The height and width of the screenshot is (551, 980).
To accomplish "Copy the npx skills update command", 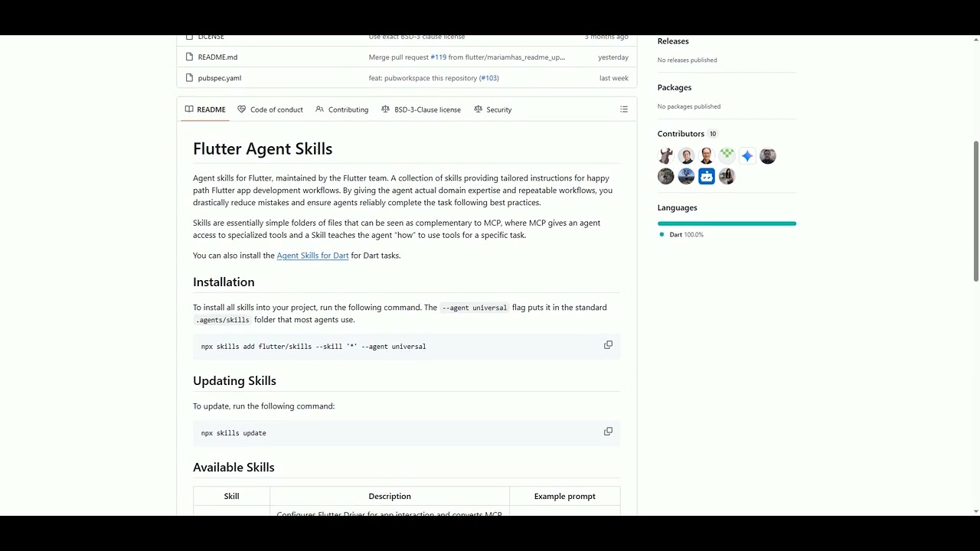I will 608,432.
